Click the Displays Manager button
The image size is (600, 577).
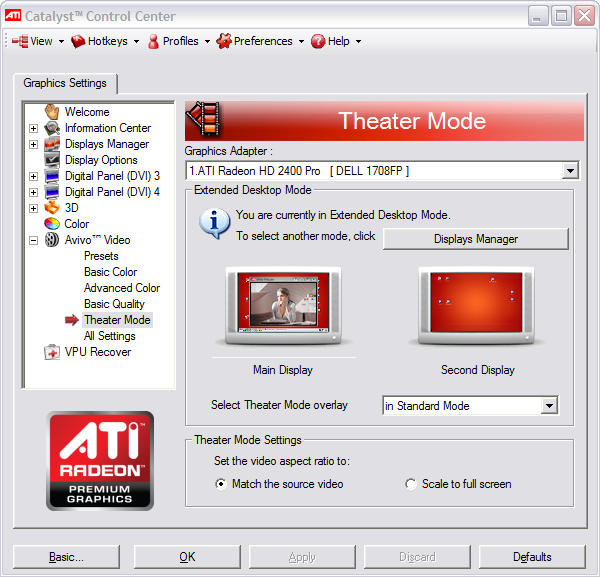tap(476, 239)
